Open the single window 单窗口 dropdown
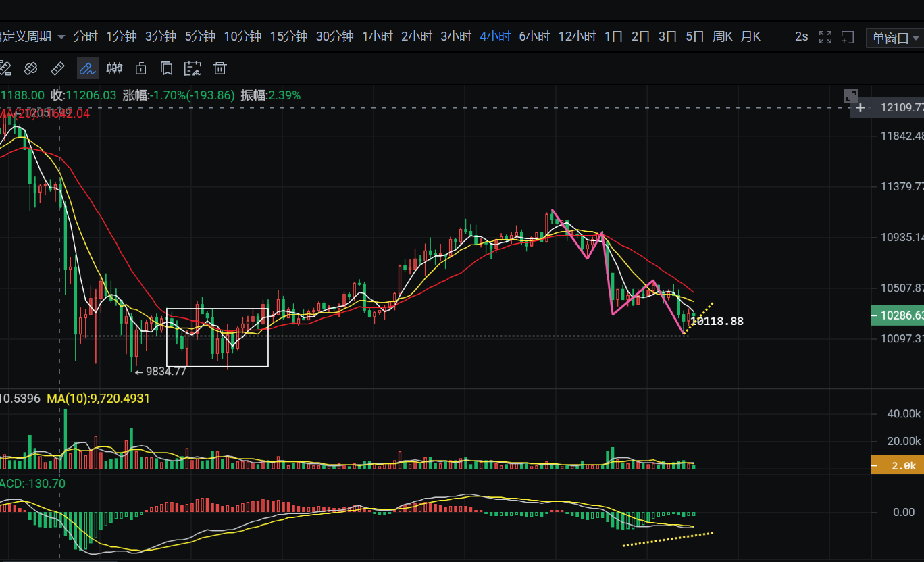This screenshot has height=562, width=924. point(895,38)
